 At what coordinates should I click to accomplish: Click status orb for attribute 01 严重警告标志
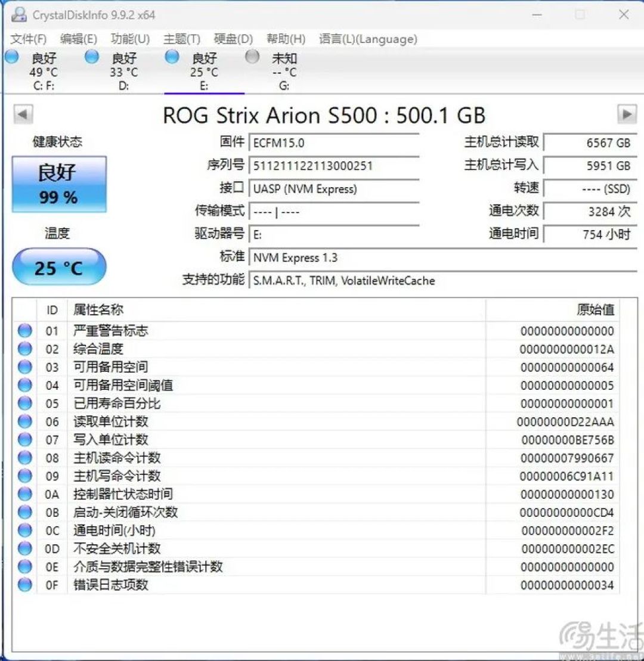[x=25, y=330]
